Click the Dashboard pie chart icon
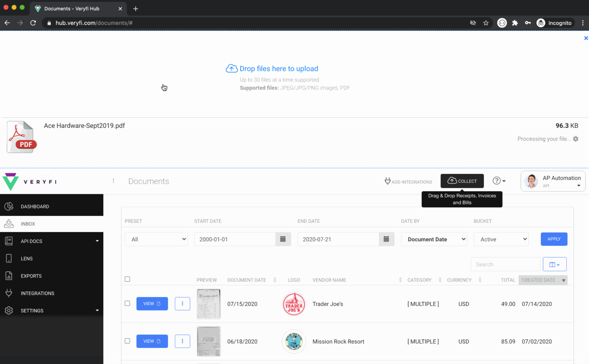Image resolution: width=589 pixels, height=364 pixels. pos(9,206)
